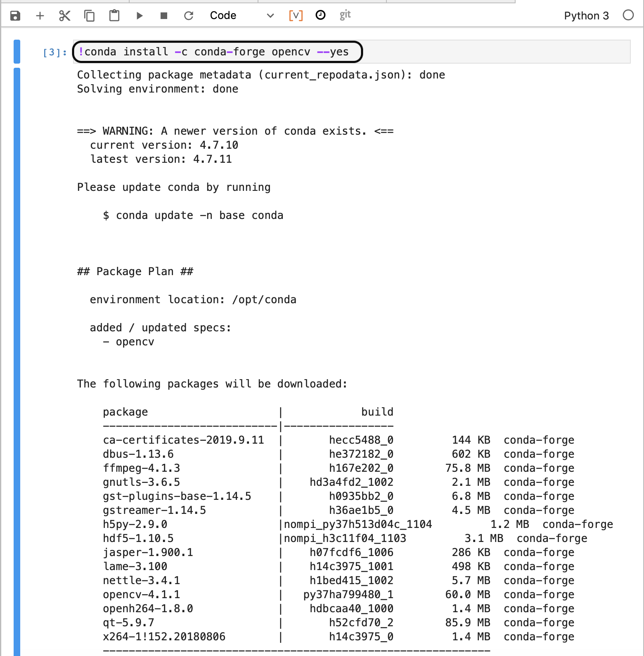Click the 'latest version: 4.7.11' line
Viewport: 644px width, 656px height.
pos(161,159)
